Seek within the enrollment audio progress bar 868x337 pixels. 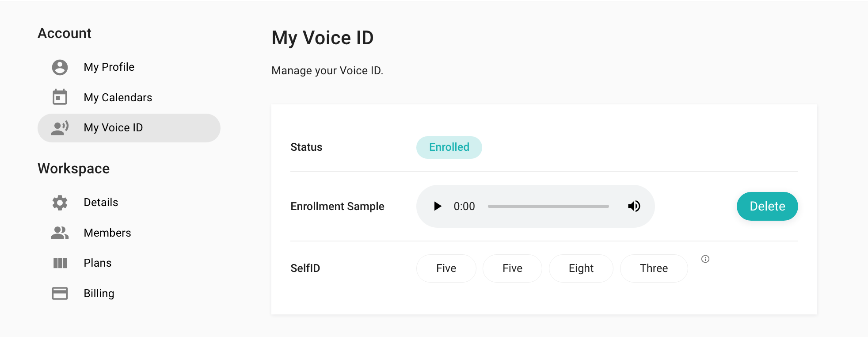[548, 206]
